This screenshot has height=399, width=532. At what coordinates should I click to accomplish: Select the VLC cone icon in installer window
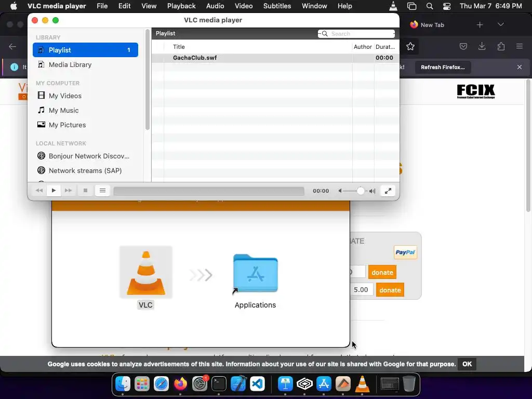pos(146,272)
